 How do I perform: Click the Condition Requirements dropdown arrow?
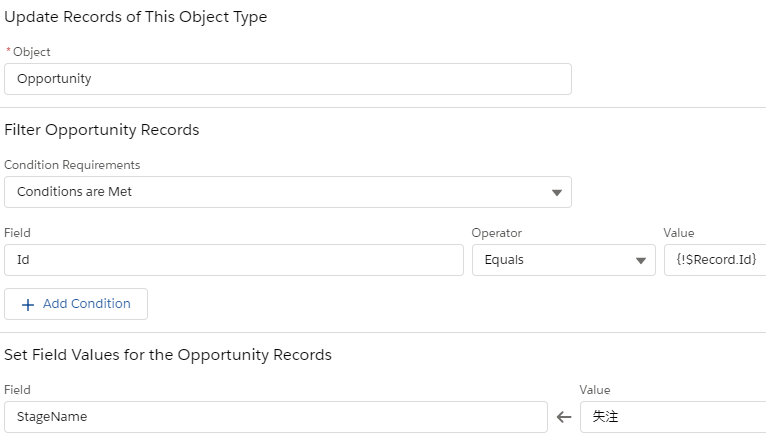[x=557, y=192]
